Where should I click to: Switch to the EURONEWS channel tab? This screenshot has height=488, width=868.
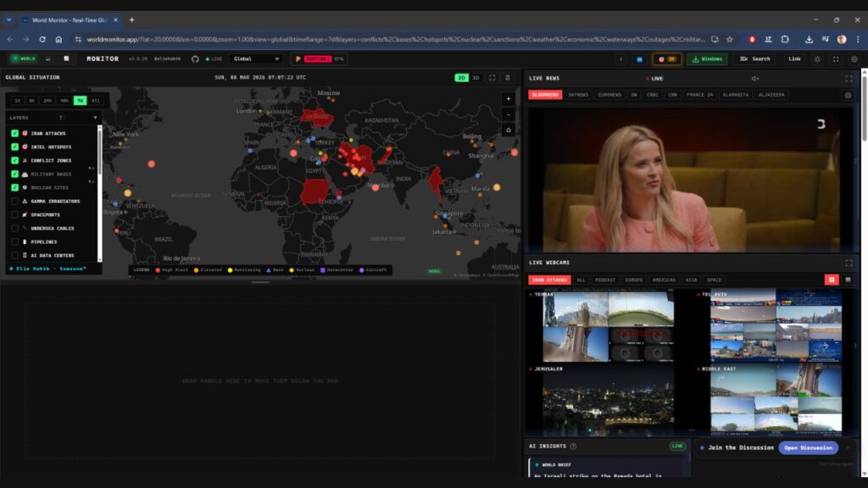pyautogui.click(x=610, y=95)
